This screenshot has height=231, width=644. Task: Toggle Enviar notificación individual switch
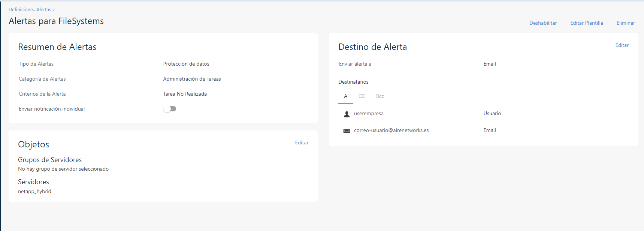point(170,109)
